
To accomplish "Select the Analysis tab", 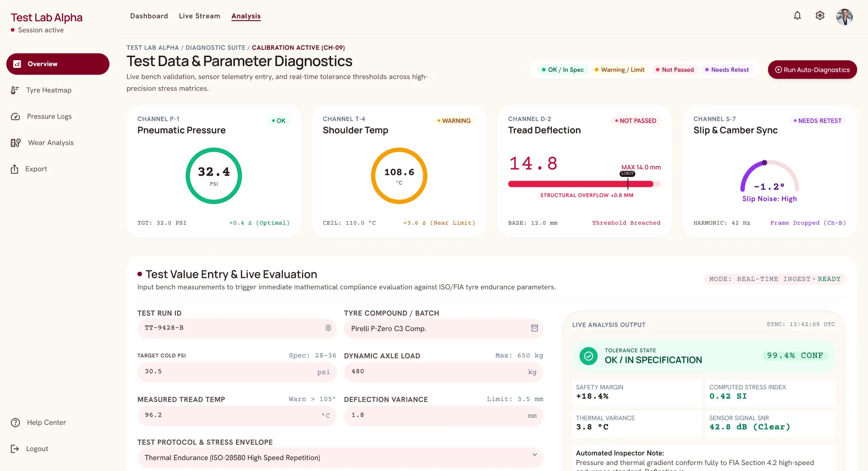I will click(246, 16).
